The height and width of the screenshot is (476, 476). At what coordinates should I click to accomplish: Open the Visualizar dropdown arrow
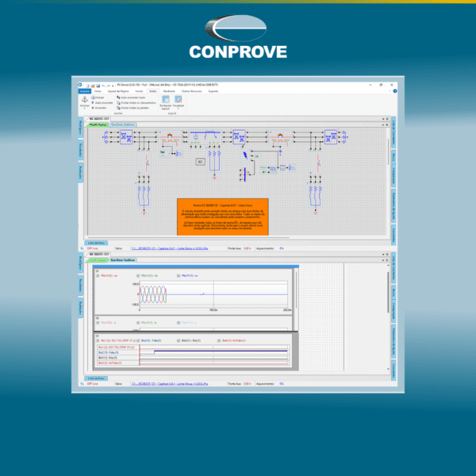178,109
